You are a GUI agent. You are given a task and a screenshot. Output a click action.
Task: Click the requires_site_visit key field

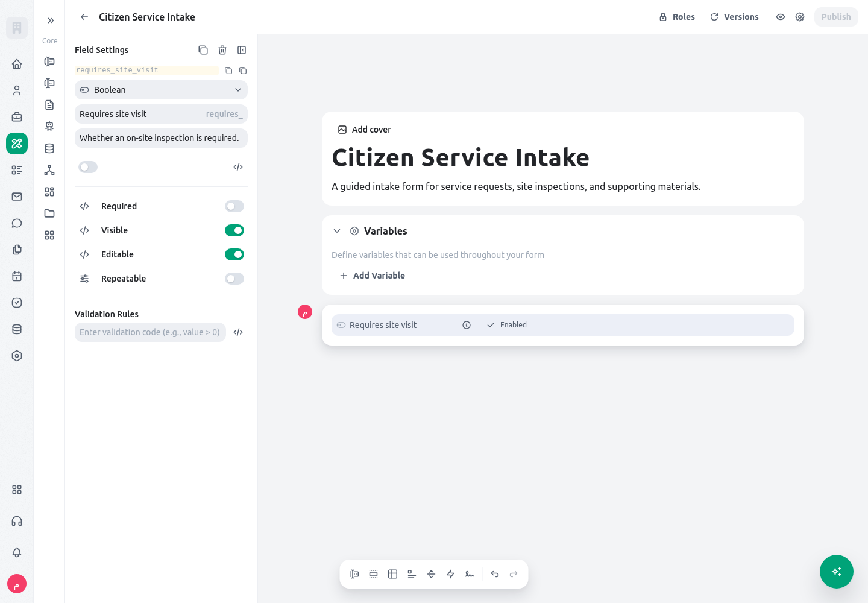point(147,71)
